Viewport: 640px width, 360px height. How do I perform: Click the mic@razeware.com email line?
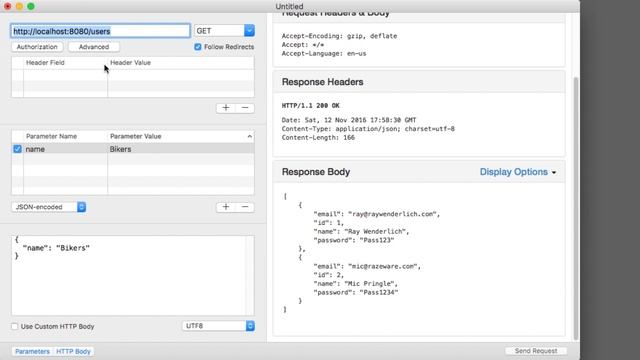(367, 266)
